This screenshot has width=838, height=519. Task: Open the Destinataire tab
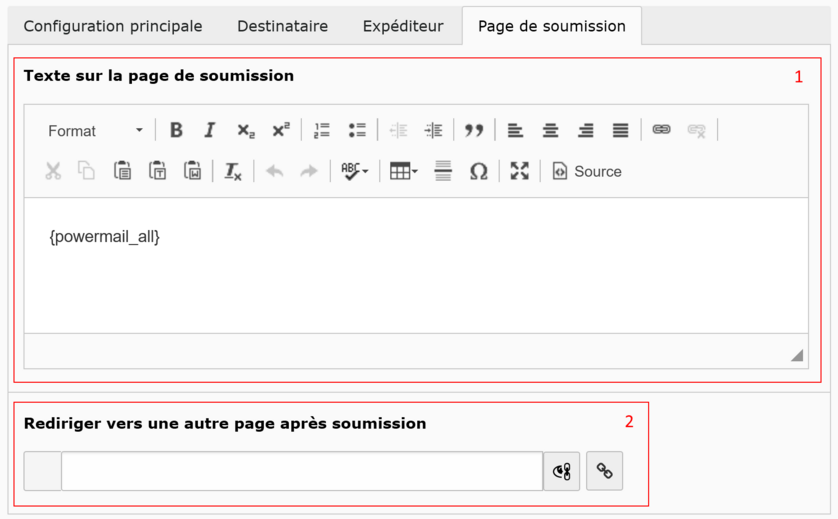(x=282, y=26)
